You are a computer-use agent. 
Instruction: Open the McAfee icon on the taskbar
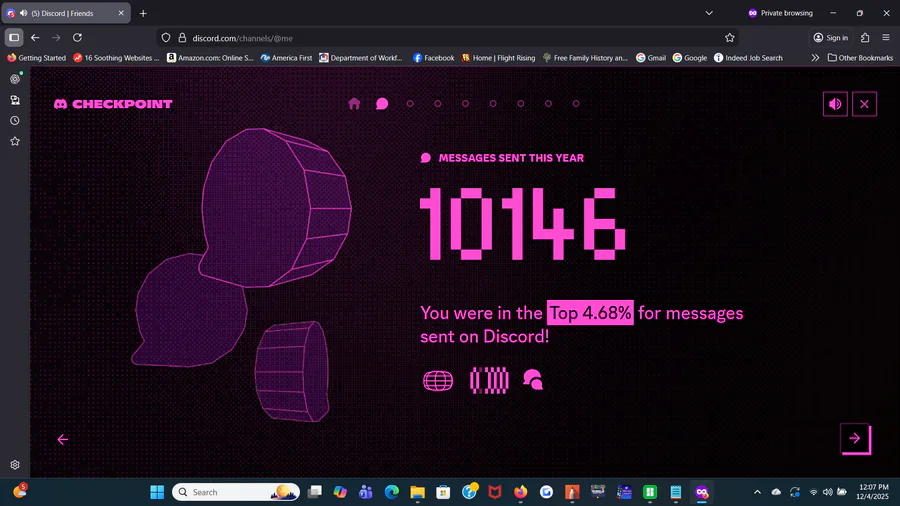tap(495, 492)
